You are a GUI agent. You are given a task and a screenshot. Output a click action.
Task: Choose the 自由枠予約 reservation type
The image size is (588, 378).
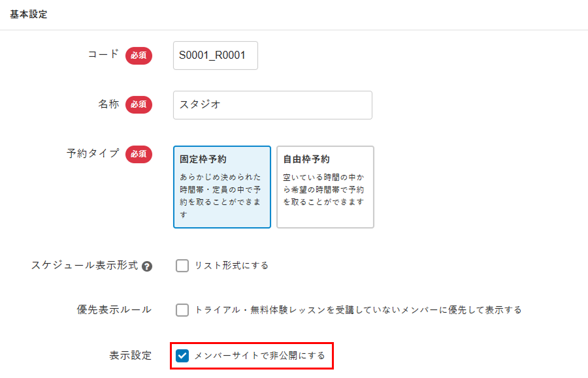tap(325, 187)
